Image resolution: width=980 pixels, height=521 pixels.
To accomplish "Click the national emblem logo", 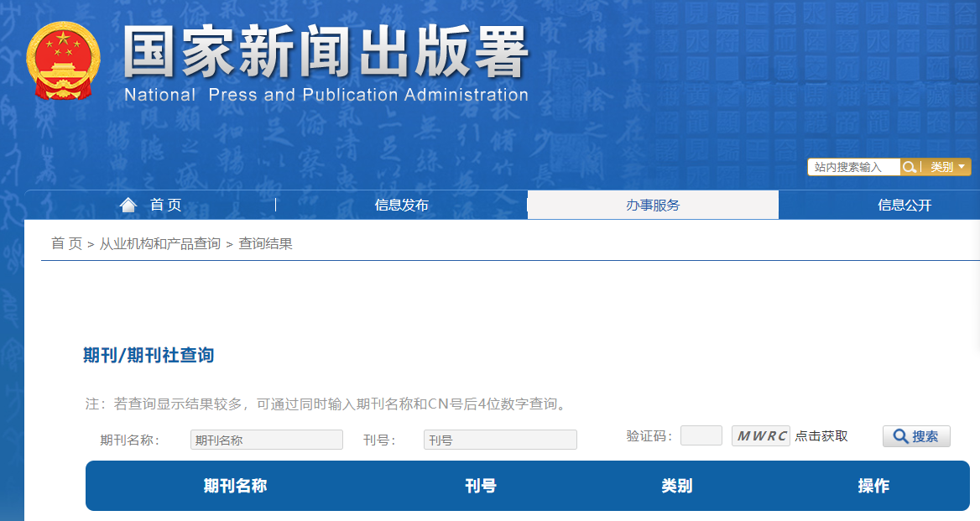I will pos(63,60).
